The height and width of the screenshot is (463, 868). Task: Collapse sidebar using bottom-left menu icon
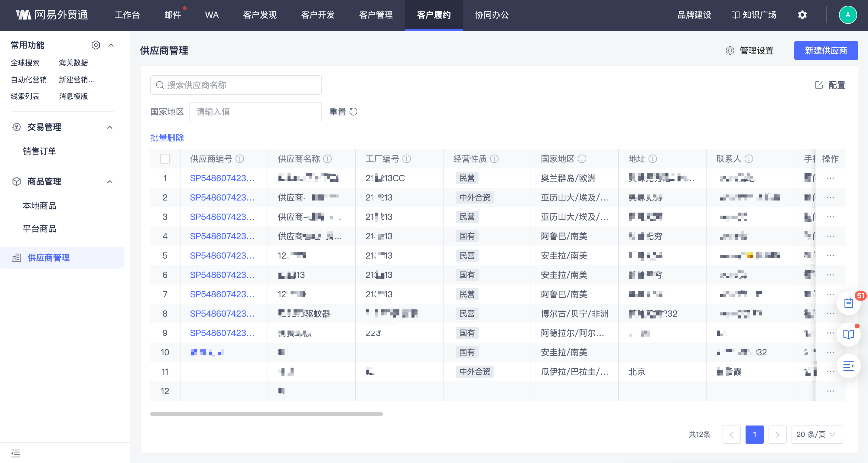15,453
